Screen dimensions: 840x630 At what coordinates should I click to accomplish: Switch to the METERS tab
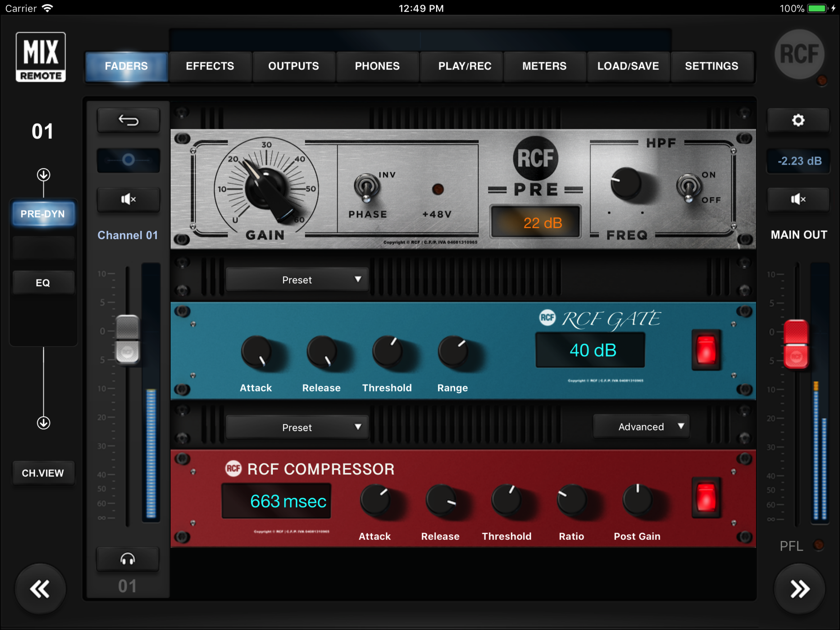(x=545, y=66)
